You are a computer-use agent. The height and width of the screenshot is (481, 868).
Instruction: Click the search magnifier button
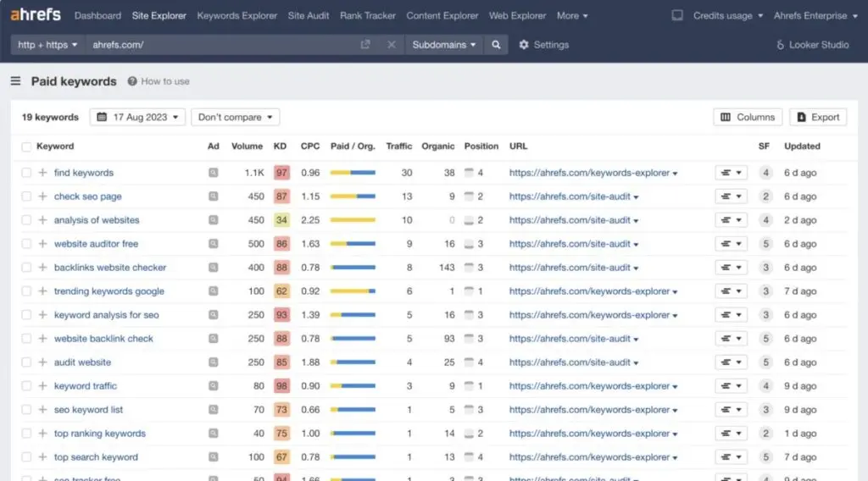coord(496,45)
